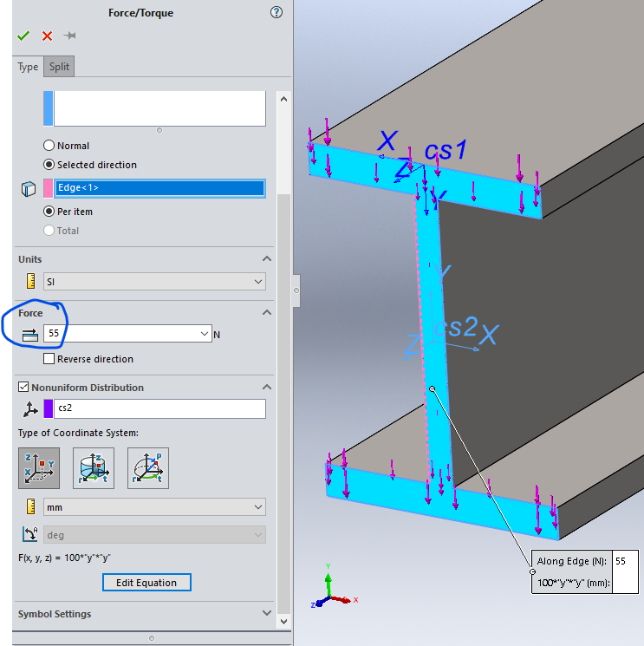Click the force value arrows icon
644x646 pixels.
[30, 335]
